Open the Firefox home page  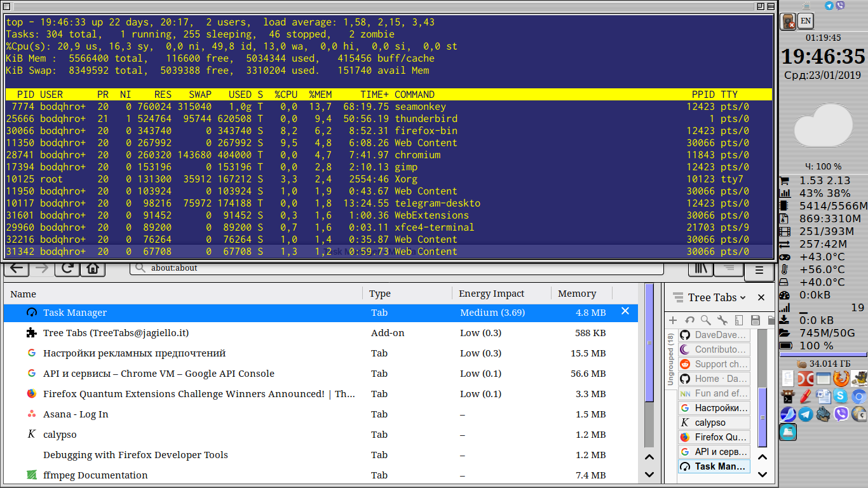[93, 268]
